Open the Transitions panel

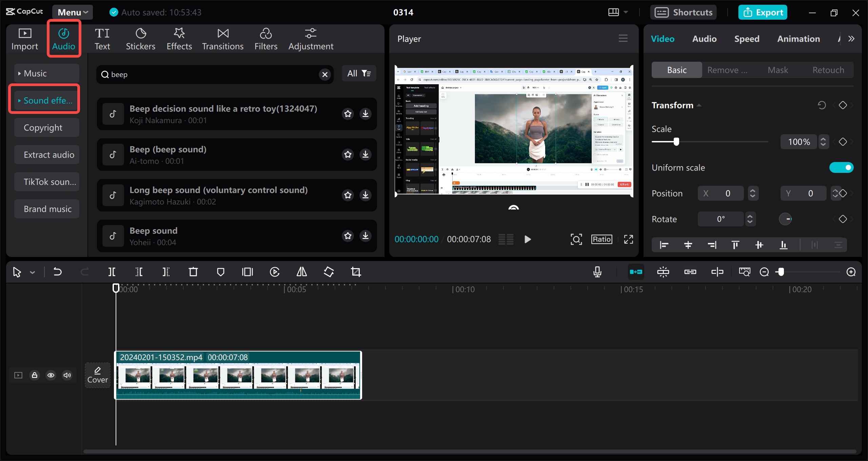click(222, 38)
